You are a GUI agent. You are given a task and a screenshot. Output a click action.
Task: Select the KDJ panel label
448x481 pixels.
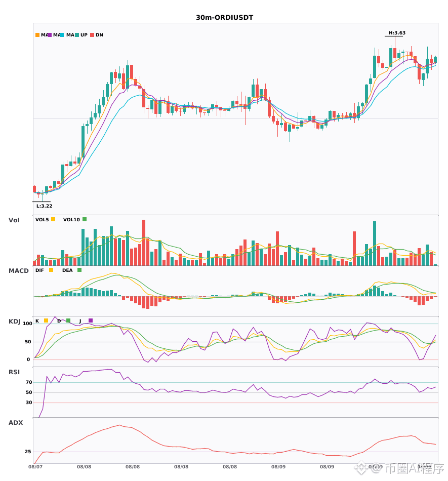(x=14, y=322)
